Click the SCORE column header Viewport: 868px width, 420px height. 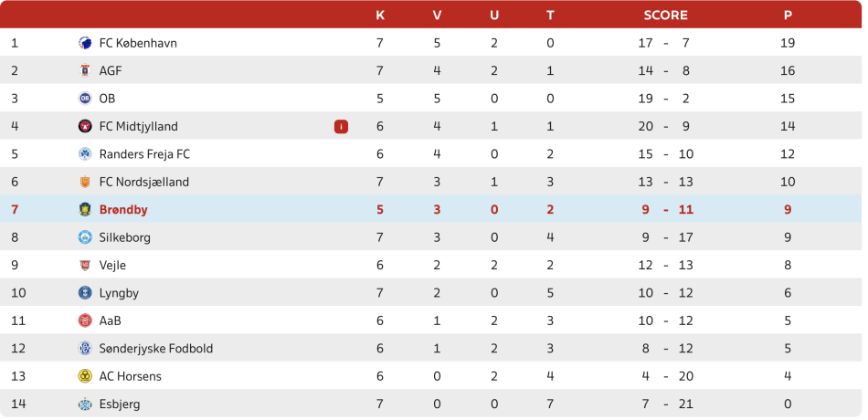pyautogui.click(x=665, y=15)
